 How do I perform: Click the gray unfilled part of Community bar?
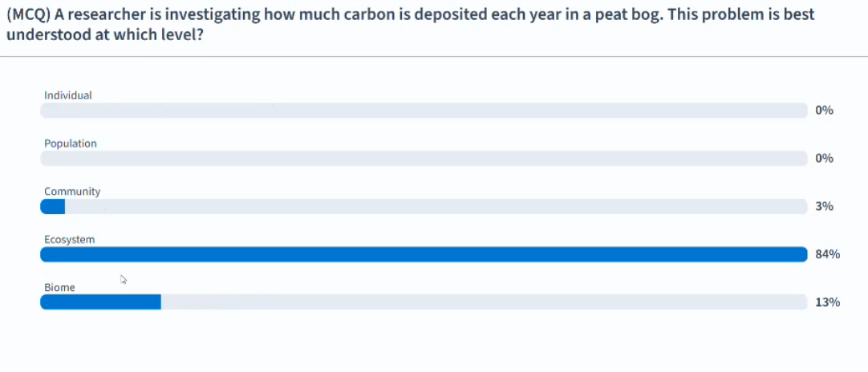tap(433, 207)
